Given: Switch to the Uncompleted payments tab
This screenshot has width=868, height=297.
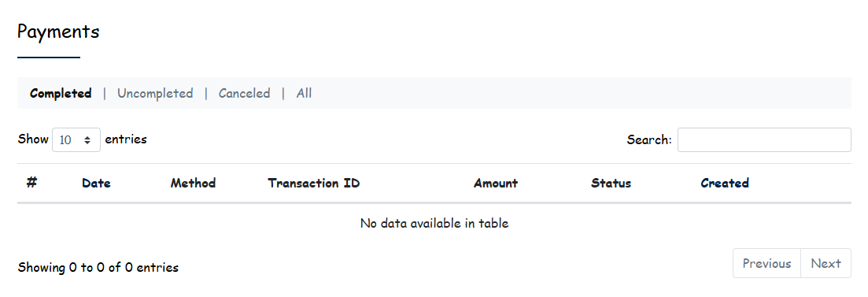Looking at the screenshot, I should [x=155, y=93].
